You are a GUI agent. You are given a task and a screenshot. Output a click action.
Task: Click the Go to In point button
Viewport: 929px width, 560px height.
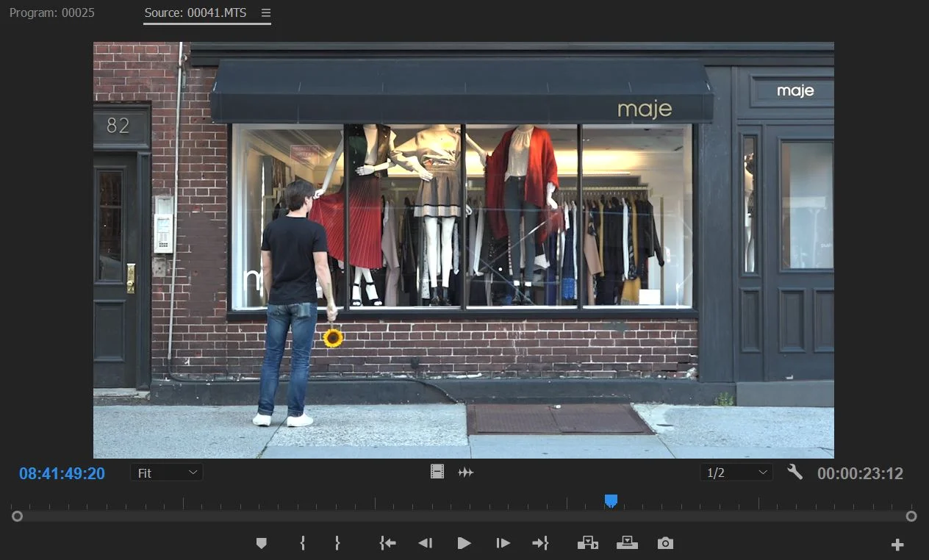click(387, 543)
